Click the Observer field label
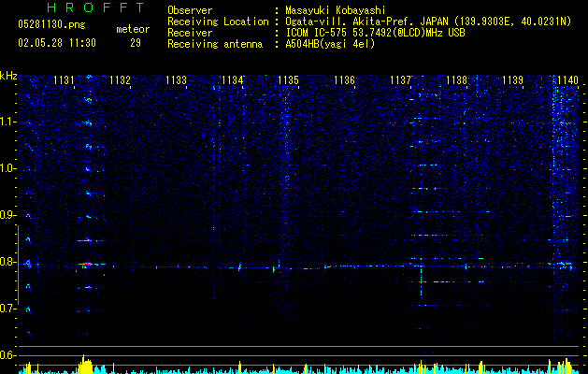Image resolution: width=588 pixels, height=374 pixels. click(x=190, y=10)
